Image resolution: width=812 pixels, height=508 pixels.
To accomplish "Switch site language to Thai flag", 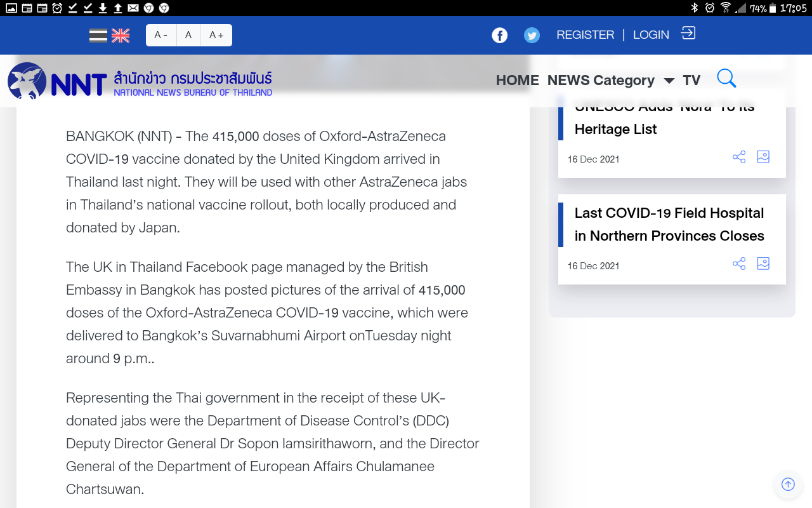I will (98, 36).
